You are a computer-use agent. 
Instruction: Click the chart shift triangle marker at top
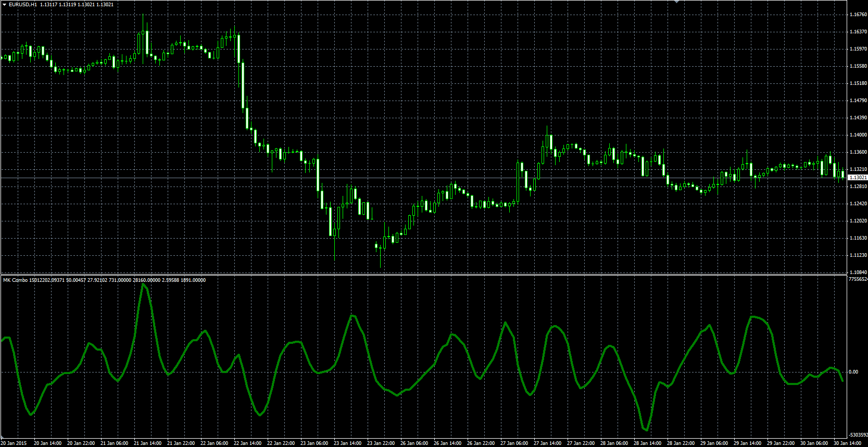(x=677, y=2)
